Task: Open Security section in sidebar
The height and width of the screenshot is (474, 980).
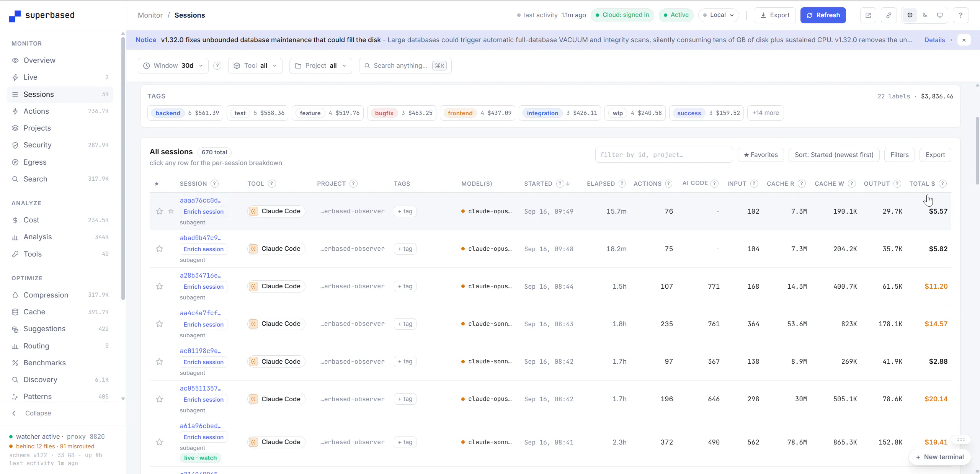Action: click(x=60, y=145)
